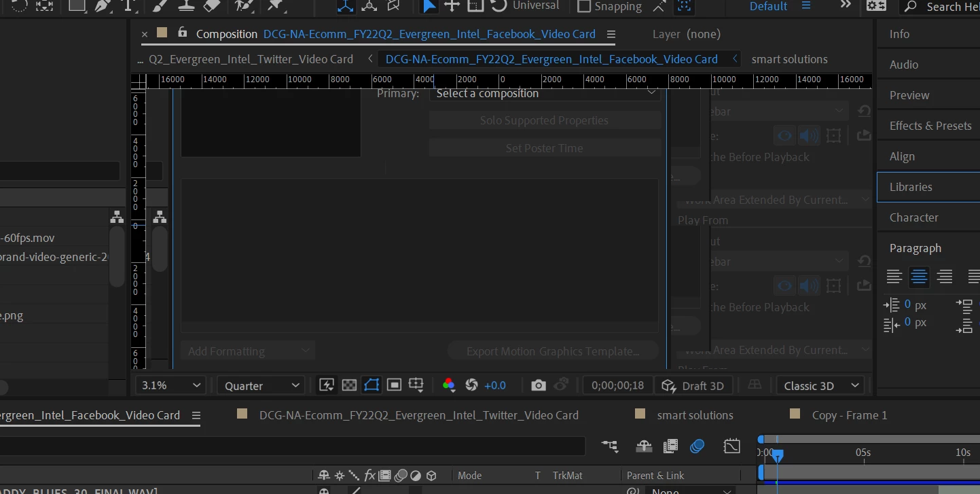Open grid and guide options dropdown
Image resolution: width=980 pixels, height=494 pixels.
coord(416,385)
